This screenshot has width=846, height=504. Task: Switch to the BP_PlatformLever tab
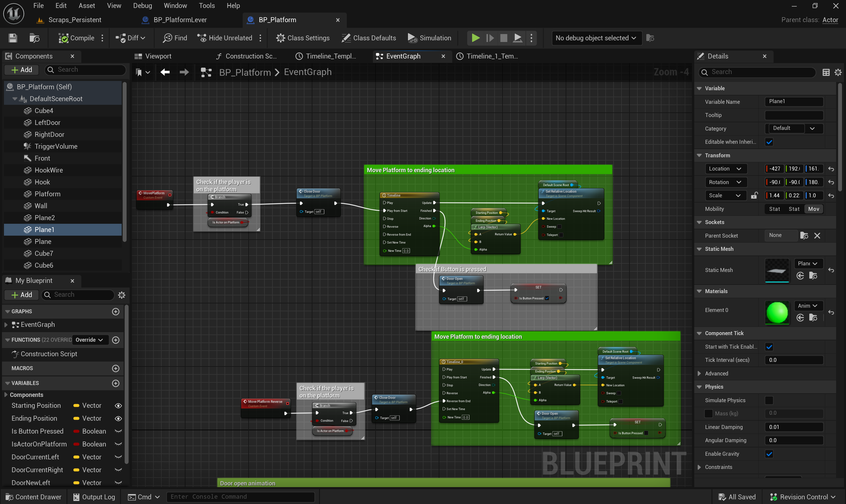point(180,20)
